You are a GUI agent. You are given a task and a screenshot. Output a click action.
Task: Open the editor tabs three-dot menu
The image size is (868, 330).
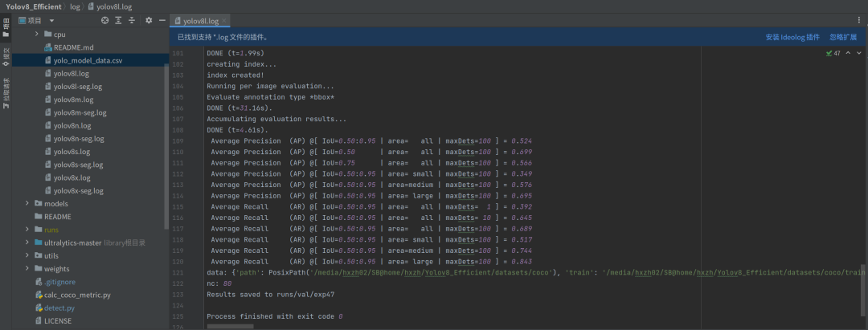coord(858,20)
